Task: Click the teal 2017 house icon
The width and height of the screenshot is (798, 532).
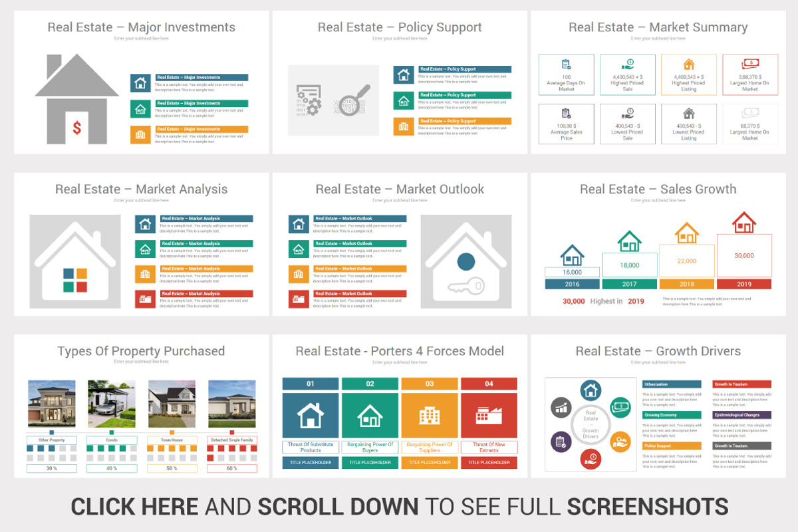Action: (629, 241)
